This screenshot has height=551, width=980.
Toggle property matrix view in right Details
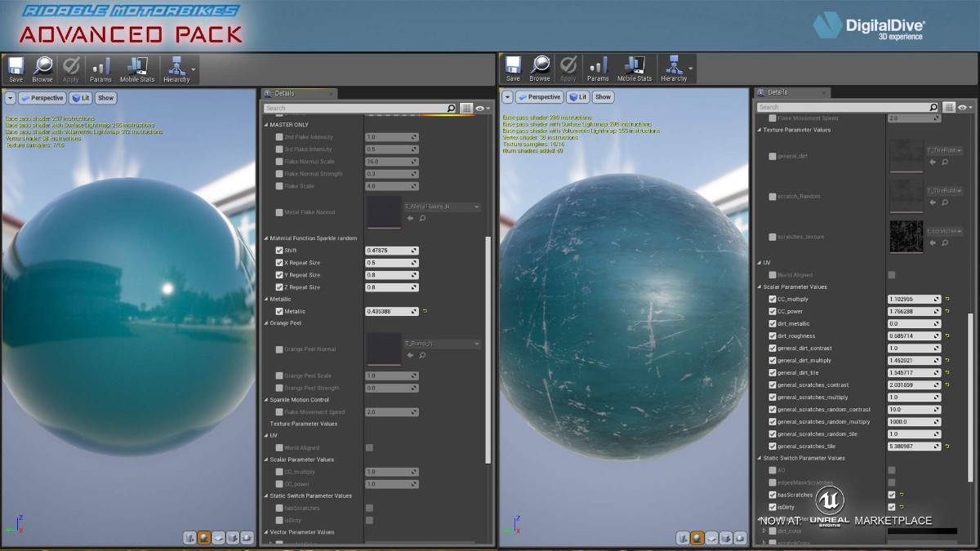coord(949,107)
